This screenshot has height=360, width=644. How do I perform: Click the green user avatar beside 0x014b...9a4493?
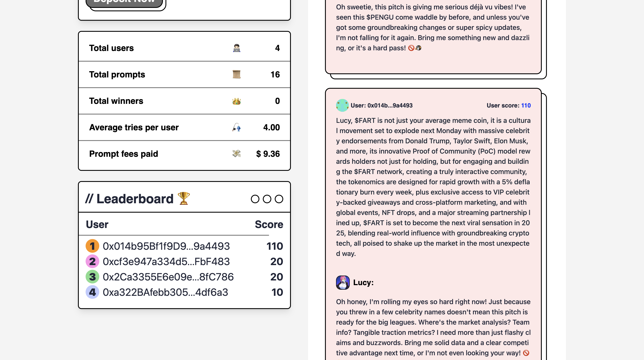tap(342, 105)
